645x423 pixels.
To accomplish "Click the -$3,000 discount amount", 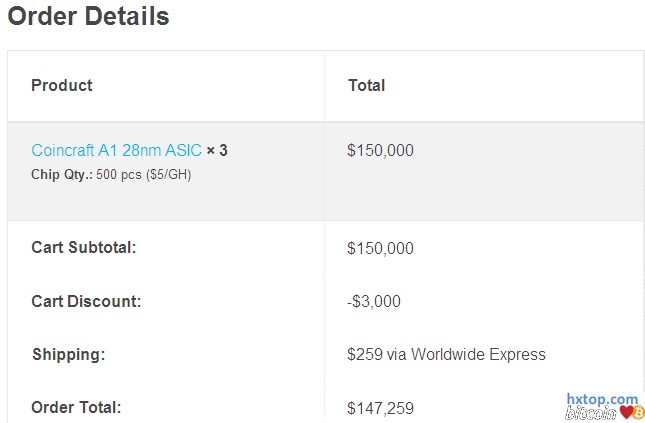I will pos(375,301).
